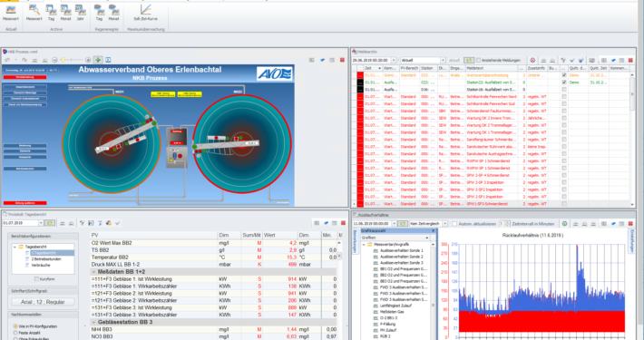Select Verbräuche tree item
Image resolution: width=644 pixels, height=340 pixels.
click(x=41, y=266)
